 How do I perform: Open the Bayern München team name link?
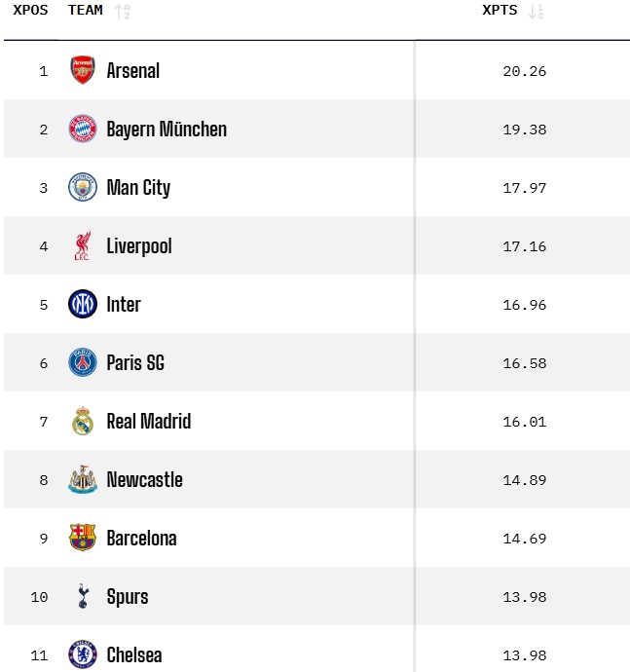click(x=167, y=129)
